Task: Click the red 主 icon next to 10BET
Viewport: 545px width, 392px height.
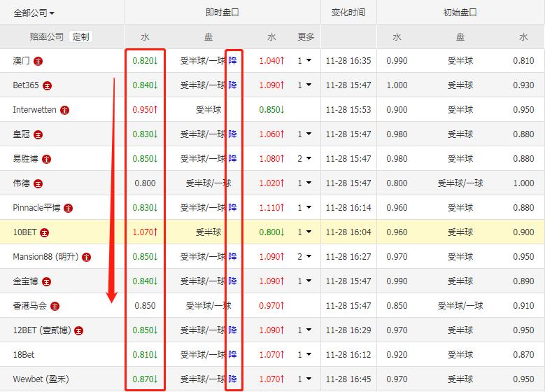Action: 44,232
